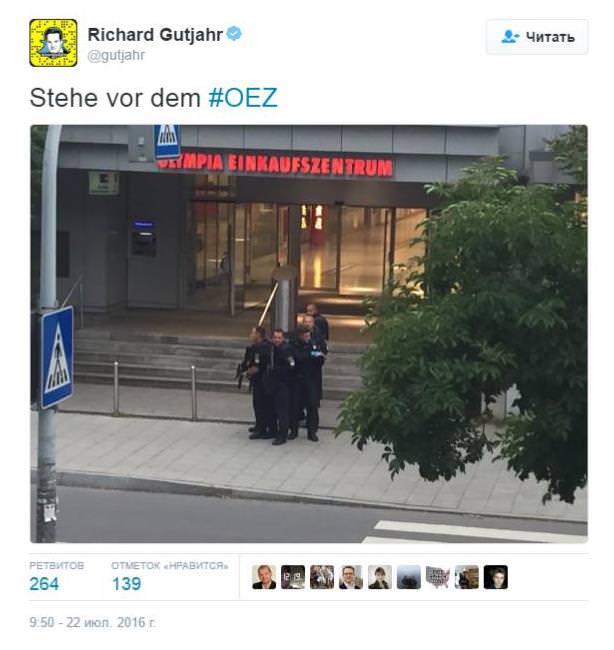Open the @gutjahr handle link

(116, 55)
